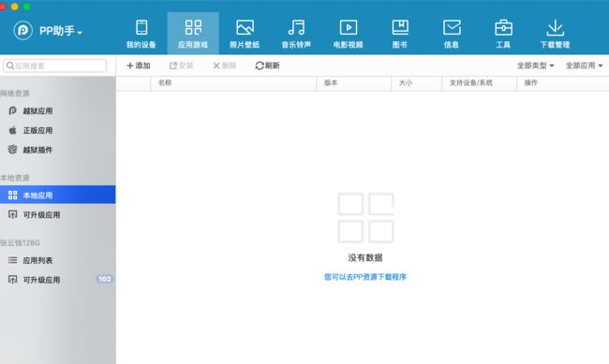
Task: Select 应用列表 under the device
Action: (x=58, y=260)
